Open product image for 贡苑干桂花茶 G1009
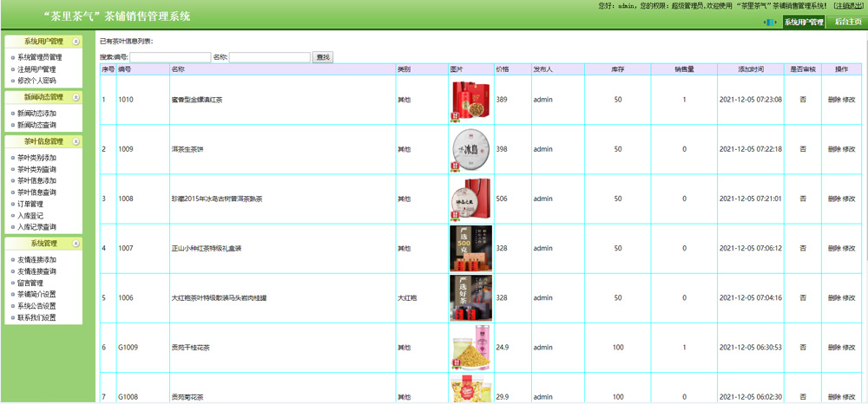This screenshot has height=404, width=868. click(x=470, y=347)
